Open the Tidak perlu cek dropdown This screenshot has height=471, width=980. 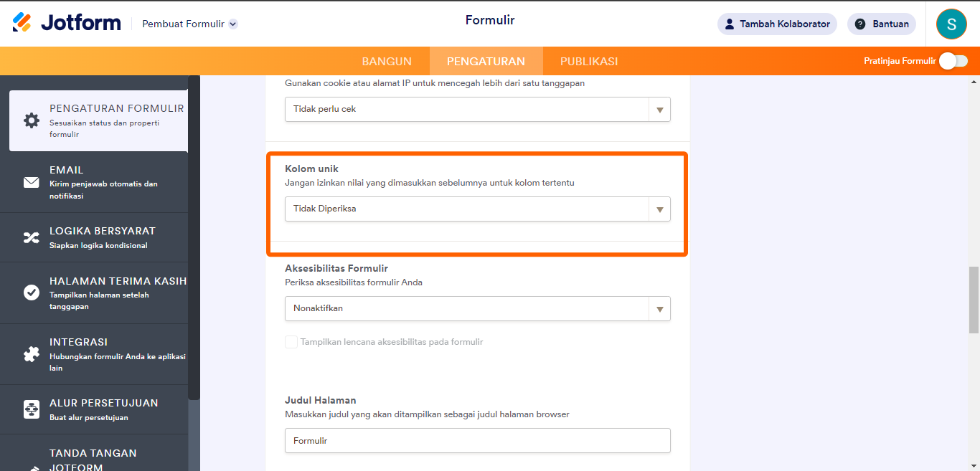coord(477,110)
